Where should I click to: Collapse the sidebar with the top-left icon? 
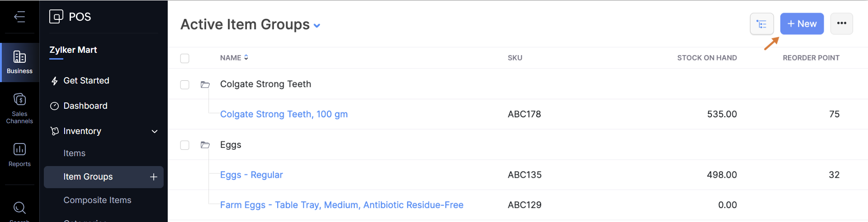pyautogui.click(x=19, y=17)
